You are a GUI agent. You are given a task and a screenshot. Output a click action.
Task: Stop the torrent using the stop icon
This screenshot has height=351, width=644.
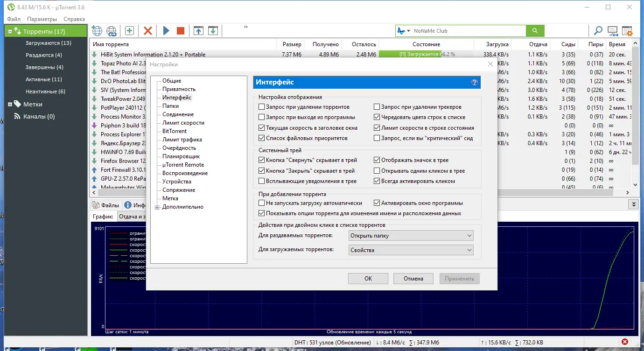tap(180, 30)
